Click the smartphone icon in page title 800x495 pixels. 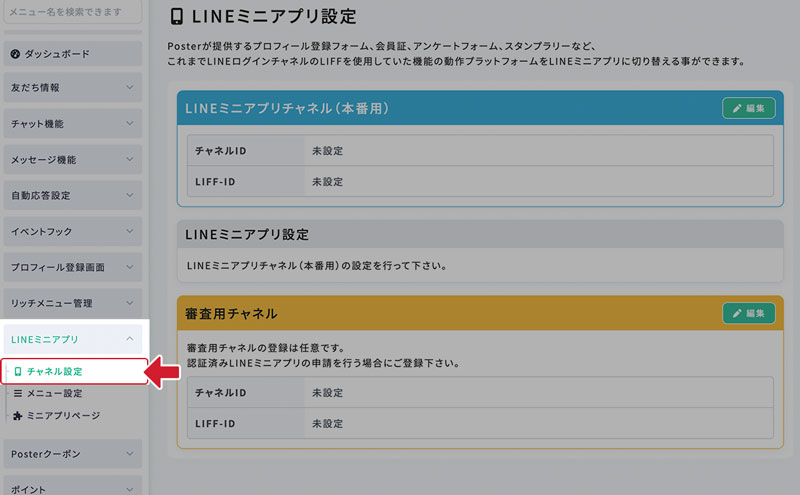(x=177, y=16)
